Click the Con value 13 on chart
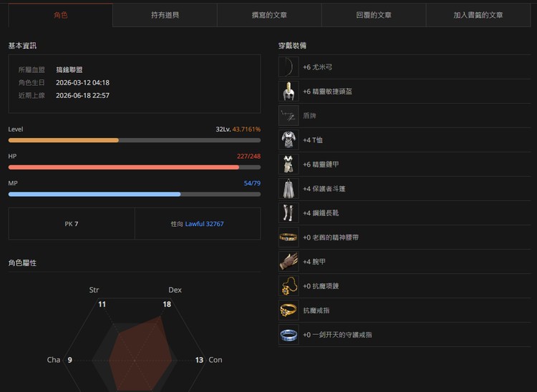The width and height of the screenshot is (537, 392). tap(199, 360)
